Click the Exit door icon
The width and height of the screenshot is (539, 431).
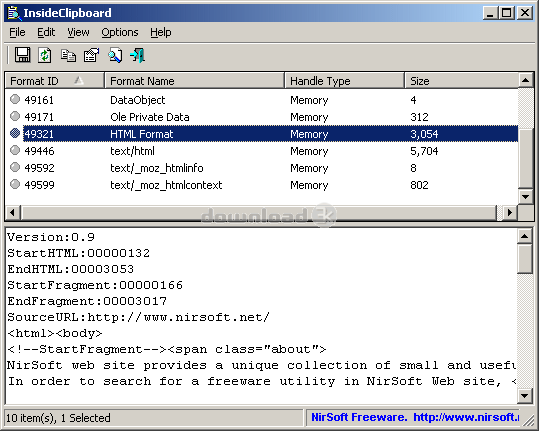pos(138,55)
